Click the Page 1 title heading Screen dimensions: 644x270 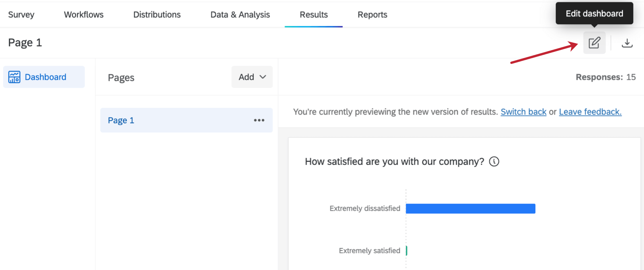pyautogui.click(x=25, y=43)
